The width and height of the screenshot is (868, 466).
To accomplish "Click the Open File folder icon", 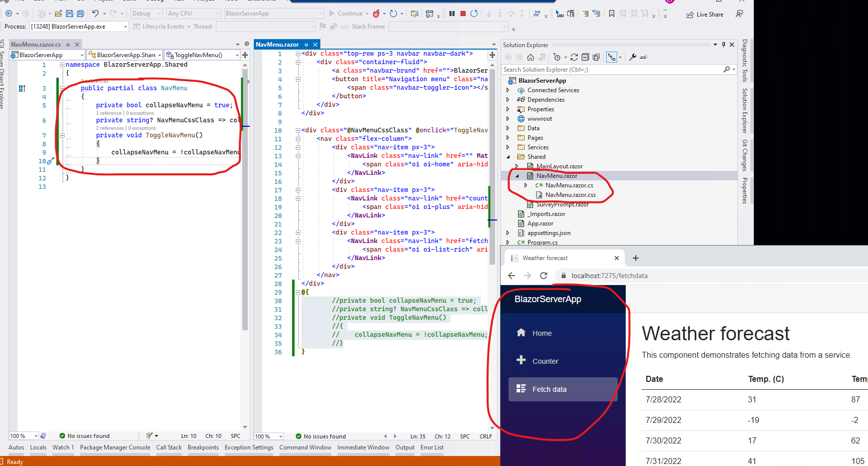I will pos(59,14).
